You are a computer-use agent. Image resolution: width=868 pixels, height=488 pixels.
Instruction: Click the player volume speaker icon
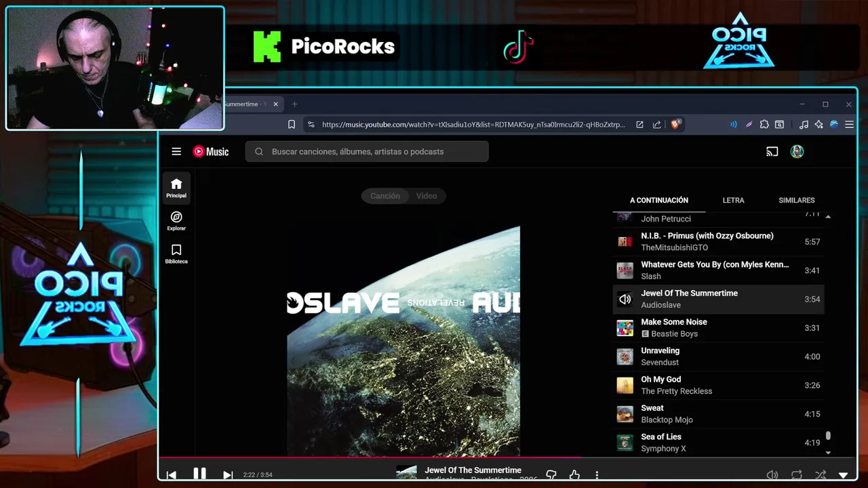(772, 475)
